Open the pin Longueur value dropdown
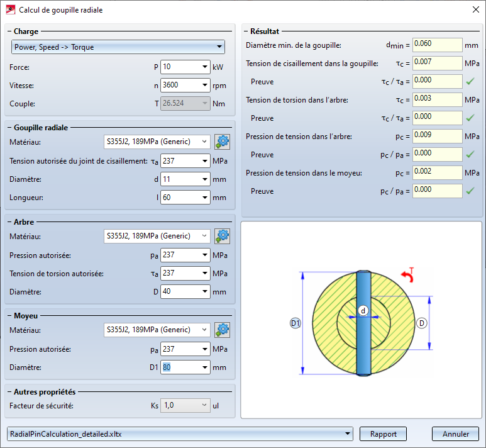Image resolution: width=486 pixels, height=448 pixels. tap(205, 198)
